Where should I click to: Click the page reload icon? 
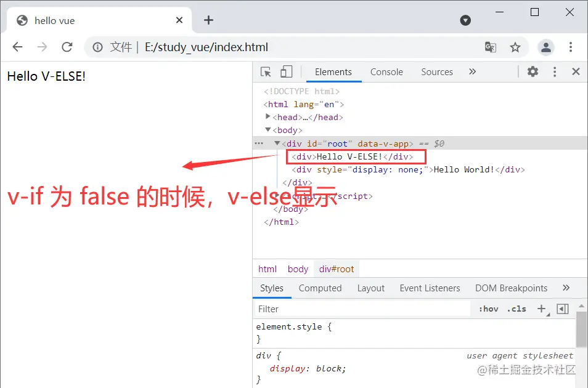point(67,47)
